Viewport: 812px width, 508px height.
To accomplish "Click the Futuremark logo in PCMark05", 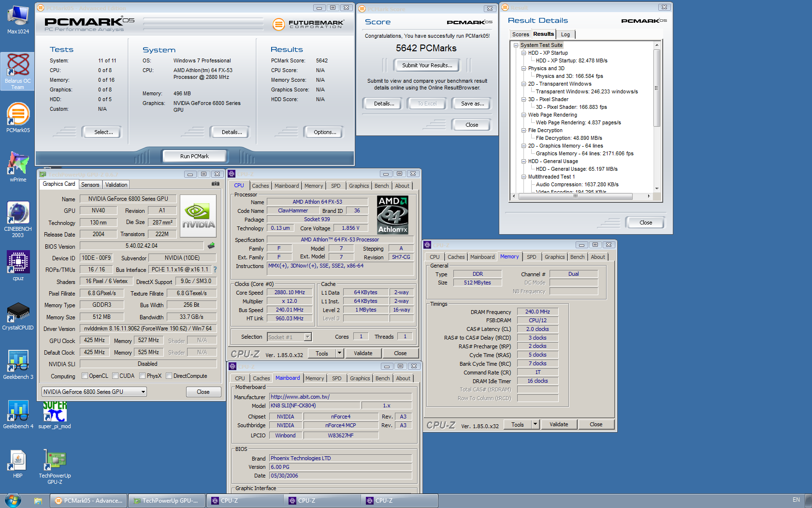I will point(308,24).
